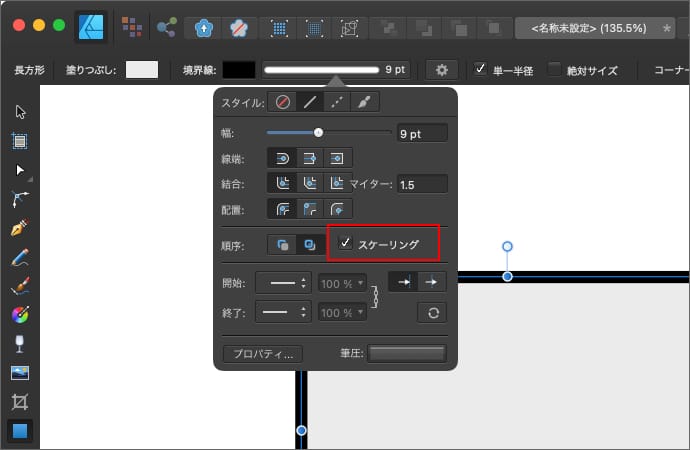
Task: Choose the Transparency wine glass tool
Action: pos(19,344)
